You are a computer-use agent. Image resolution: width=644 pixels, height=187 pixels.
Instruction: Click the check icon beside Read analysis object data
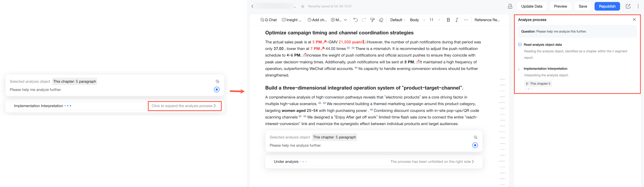tap(520, 45)
